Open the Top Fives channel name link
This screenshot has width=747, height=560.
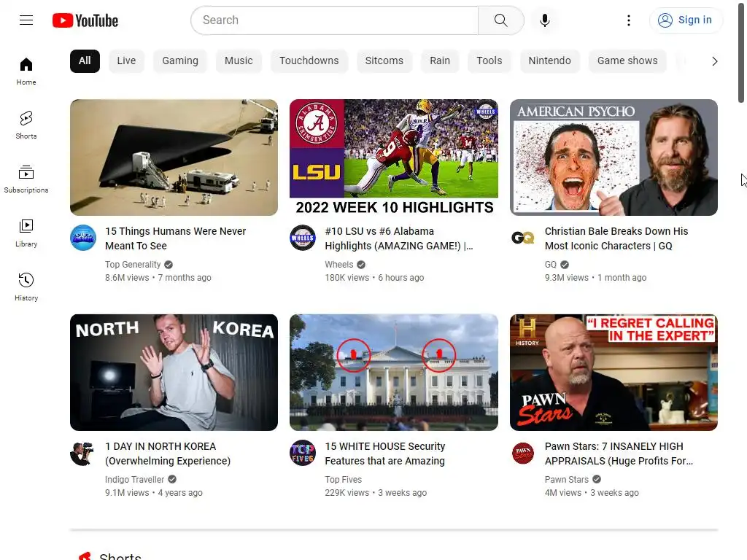click(344, 480)
